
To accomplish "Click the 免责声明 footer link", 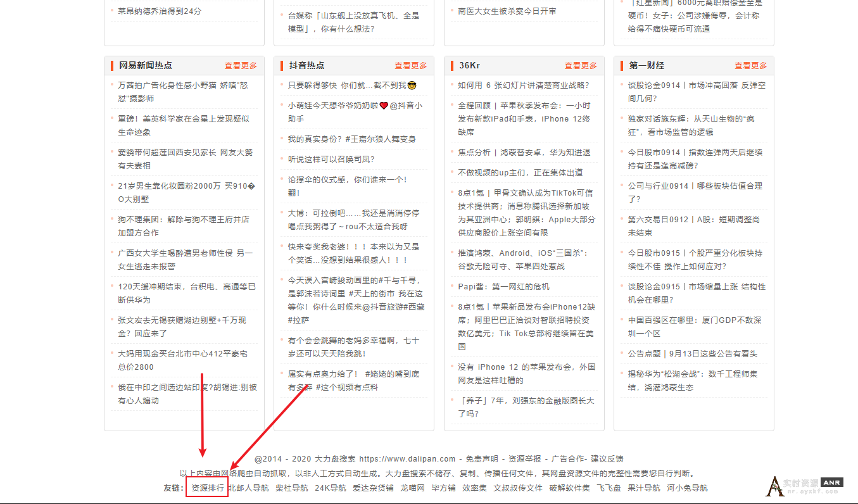I will pos(481,459).
